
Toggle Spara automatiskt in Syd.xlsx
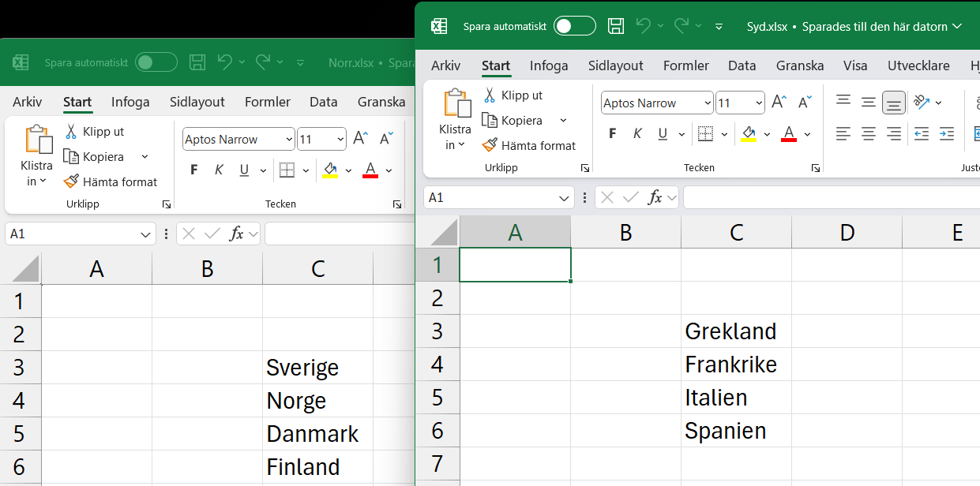tap(574, 26)
